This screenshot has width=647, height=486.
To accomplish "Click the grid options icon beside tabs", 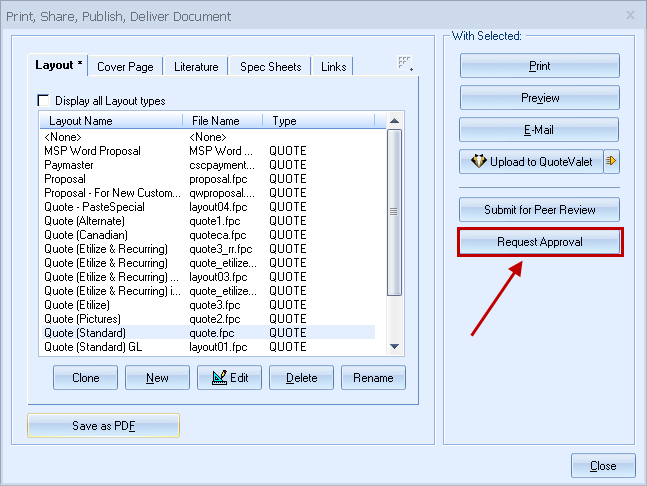I will 405,64.
